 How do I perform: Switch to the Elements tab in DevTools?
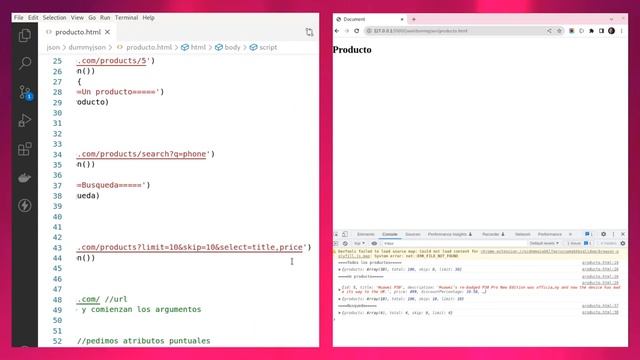pyautogui.click(x=365, y=234)
